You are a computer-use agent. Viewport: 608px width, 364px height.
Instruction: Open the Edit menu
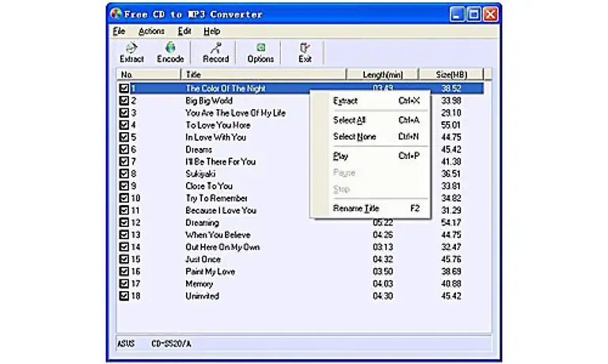click(184, 31)
